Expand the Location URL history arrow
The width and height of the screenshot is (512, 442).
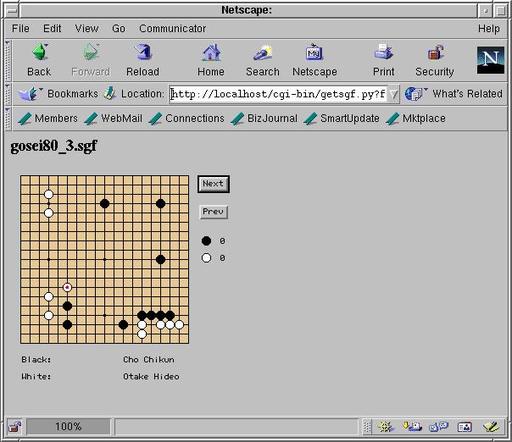click(394, 94)
